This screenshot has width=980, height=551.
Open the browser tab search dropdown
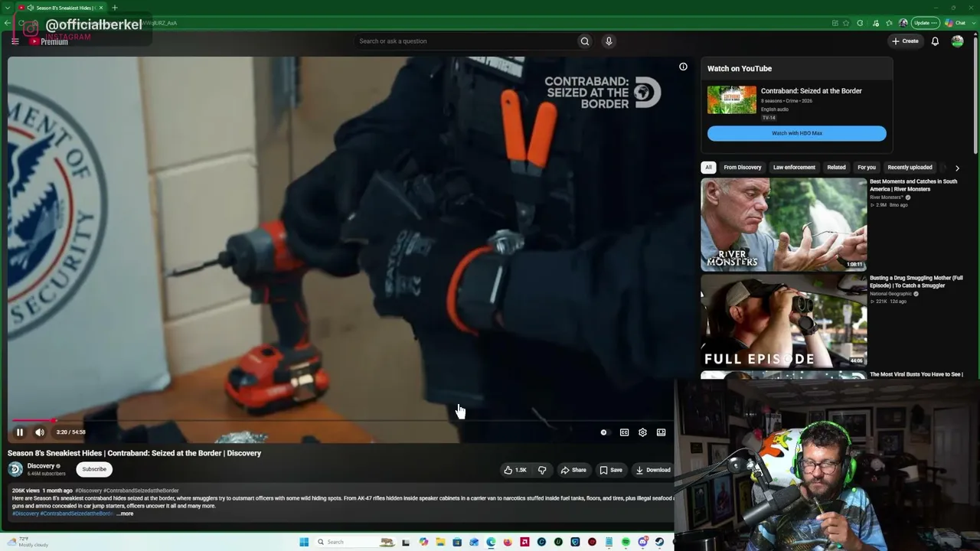[x=8, y=8]
